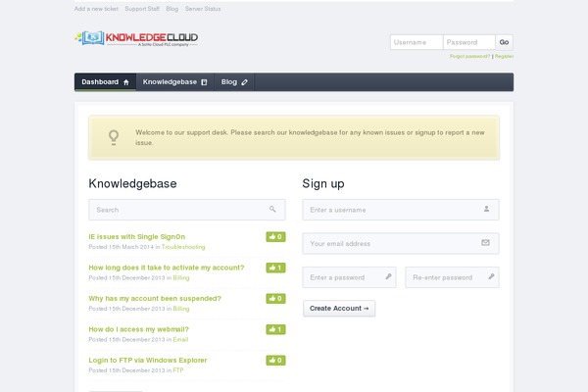Click the Create Account button
The width and height of the screenshot is (588, 392).
pos(339,309)
